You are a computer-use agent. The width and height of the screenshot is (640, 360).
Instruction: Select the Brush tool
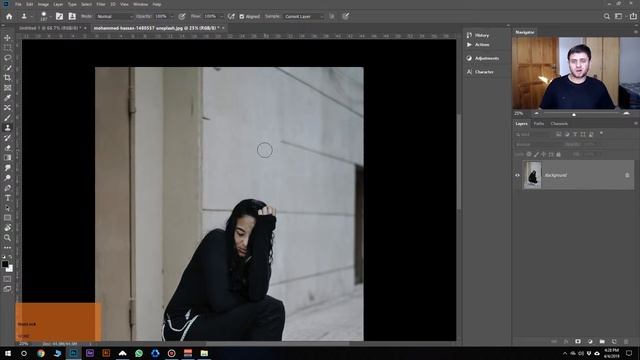click(7, 118)
